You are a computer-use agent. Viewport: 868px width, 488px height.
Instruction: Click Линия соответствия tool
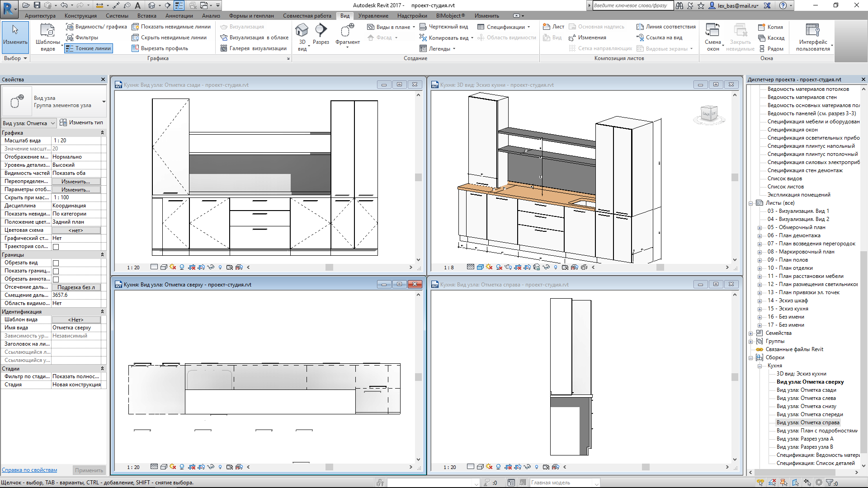666,27
